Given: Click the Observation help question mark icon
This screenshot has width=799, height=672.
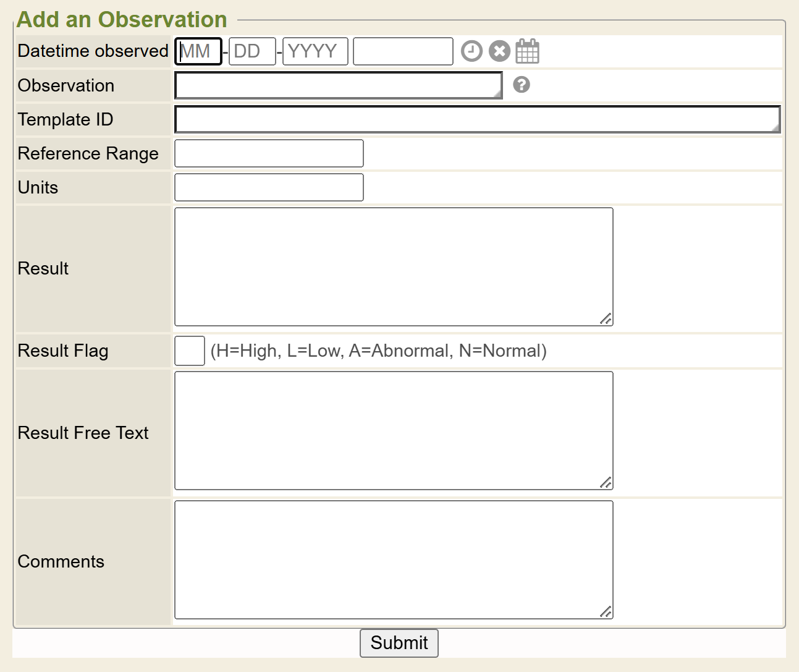Looking at the screenshot, I should click(x=522, y=85).
